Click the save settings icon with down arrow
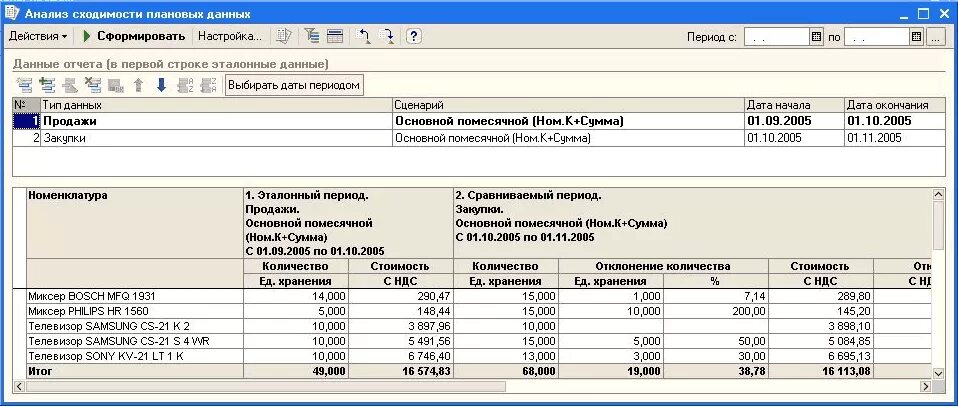This screenshot has width=958, height=407. point(386,37)
